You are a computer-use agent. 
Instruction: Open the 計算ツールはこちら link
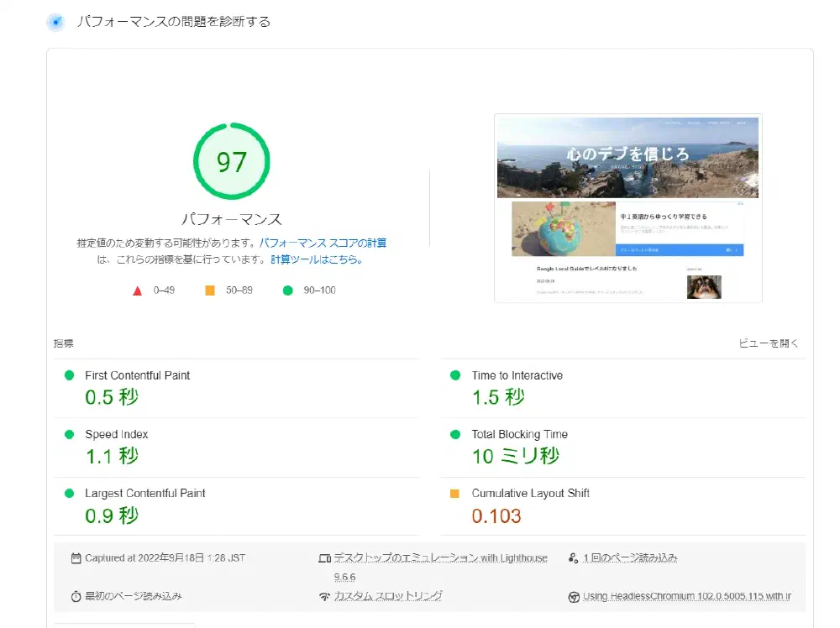pos(317,259)
